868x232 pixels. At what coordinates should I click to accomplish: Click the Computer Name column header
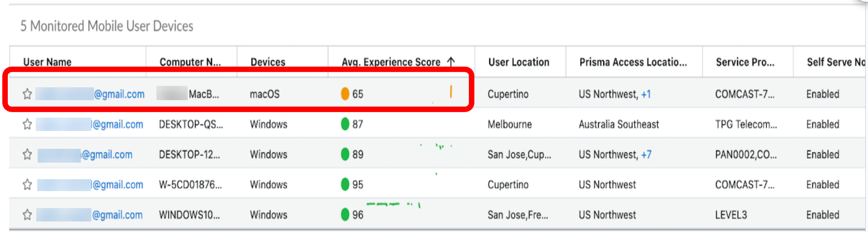[x=190, y=62]
